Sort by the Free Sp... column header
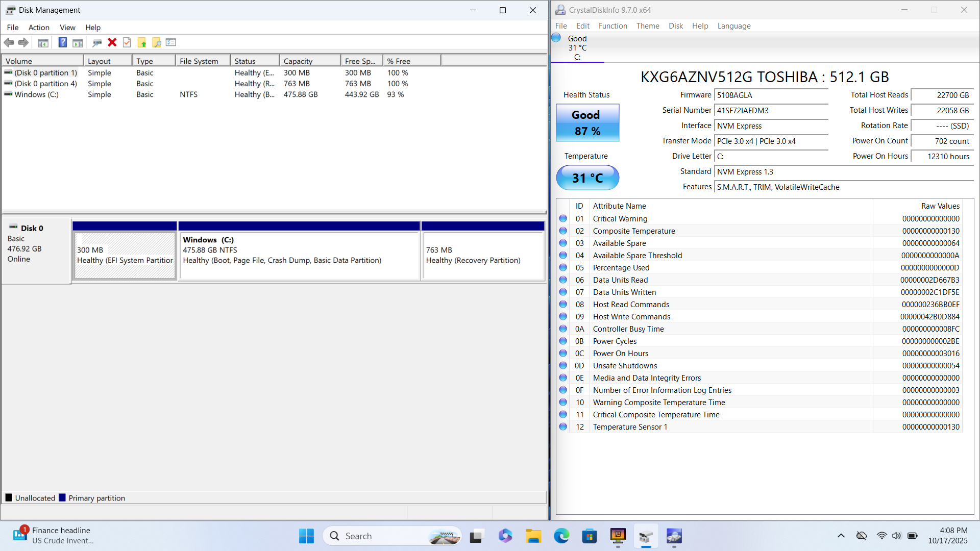980x551 pixels. tap(360, 61)
